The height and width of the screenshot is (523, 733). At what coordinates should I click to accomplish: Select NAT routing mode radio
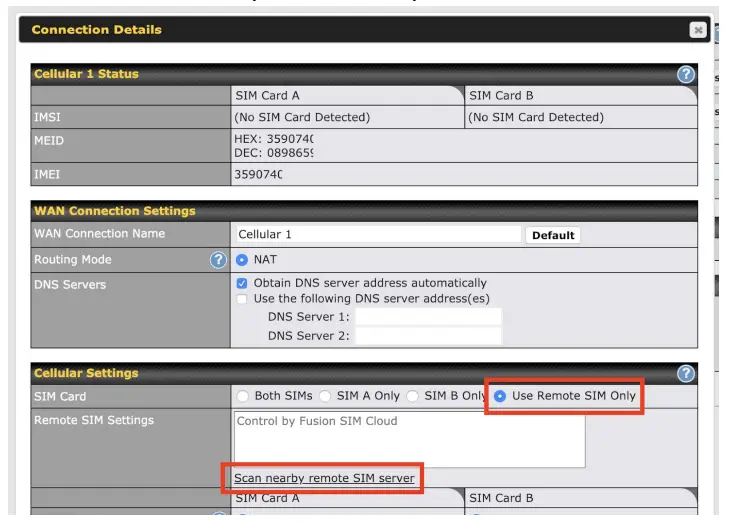(242, 260)
